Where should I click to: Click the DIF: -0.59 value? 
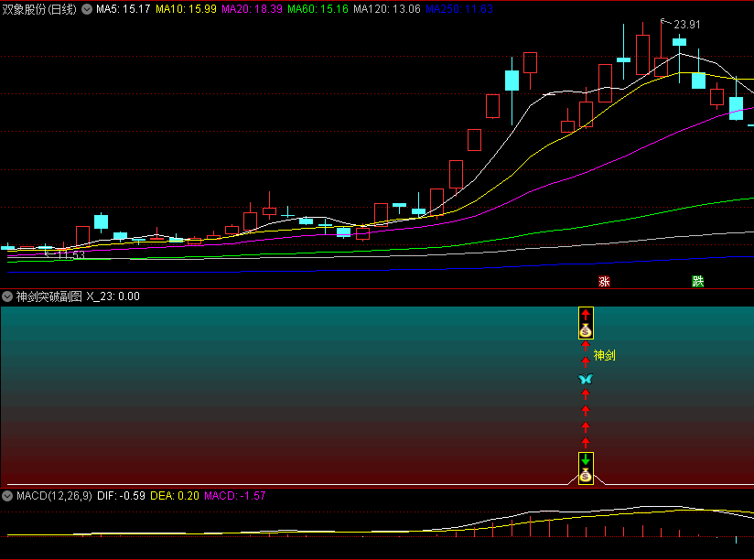point(121,496)
